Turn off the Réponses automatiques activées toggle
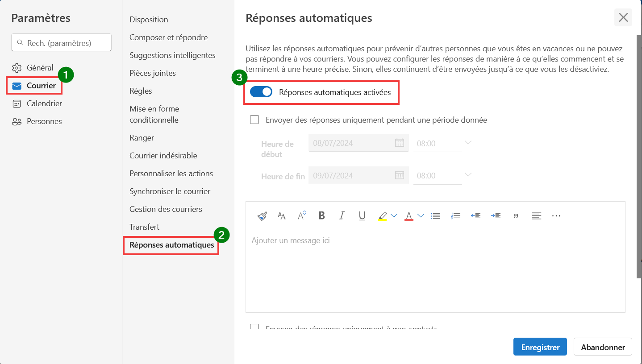The image size is (642, 364). click(261, 92)
